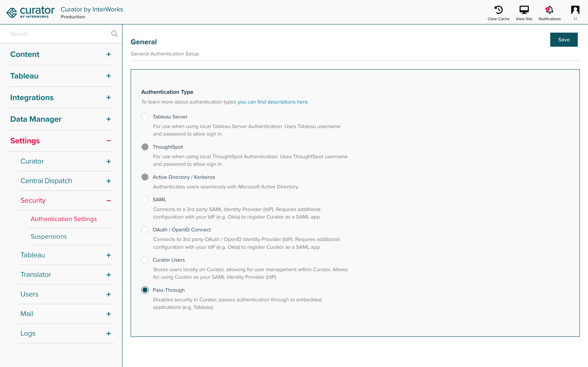Viewport: 588px width, 367px height.
Task: Click the Clear Cache icon
Action: pyautogui.click(x=498, y=10)
